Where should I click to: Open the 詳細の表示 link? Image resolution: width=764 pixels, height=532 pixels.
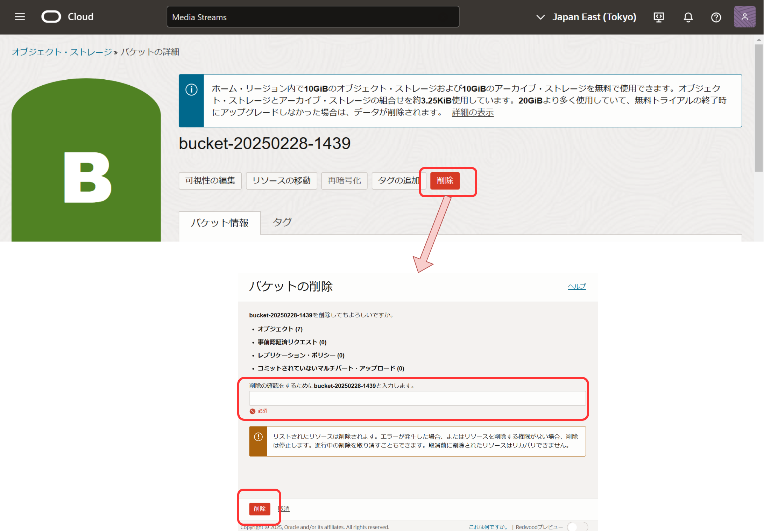tap(473, 112)
